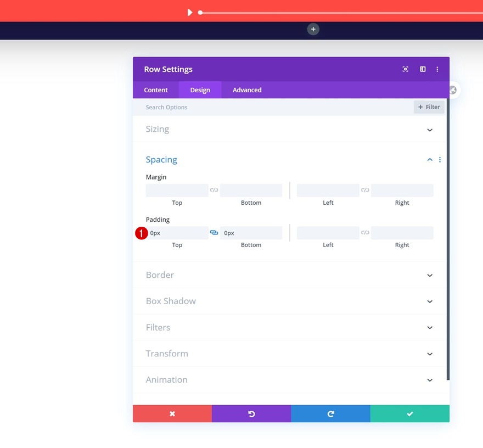Viewport: 483px width, 448px height.
Task: Click the purple undo button
Action: click(251, 413)
